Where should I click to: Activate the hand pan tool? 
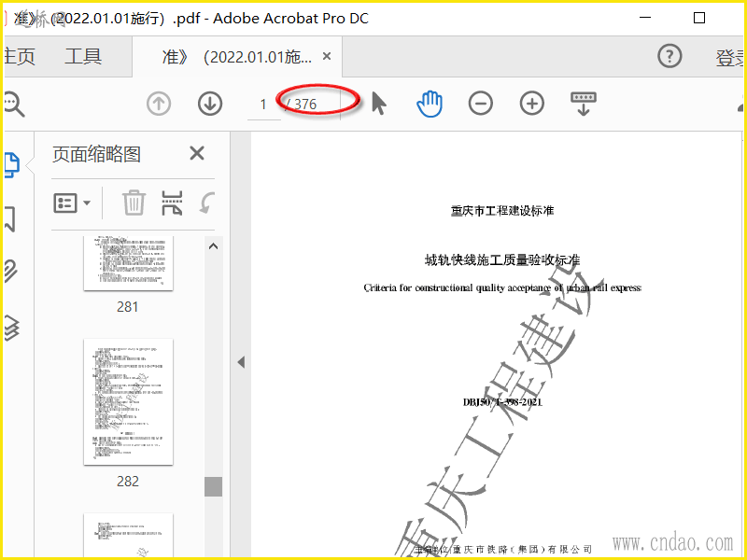(430, 104)
